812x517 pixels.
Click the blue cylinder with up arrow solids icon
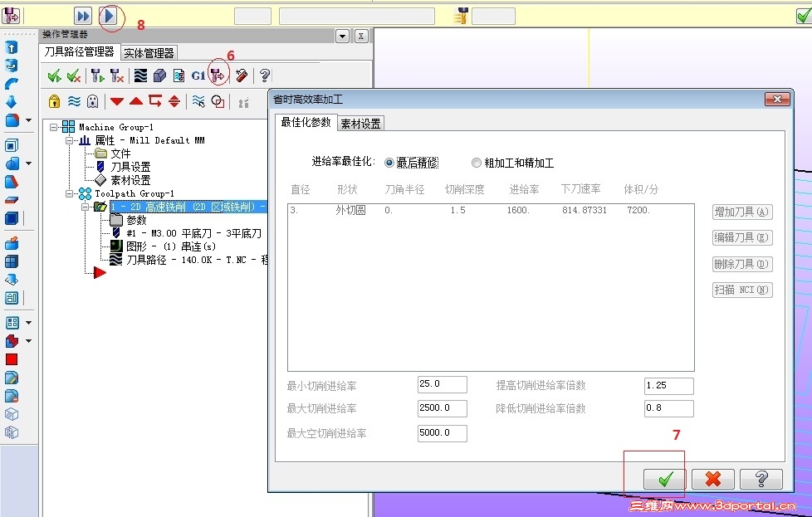point(12,47)
